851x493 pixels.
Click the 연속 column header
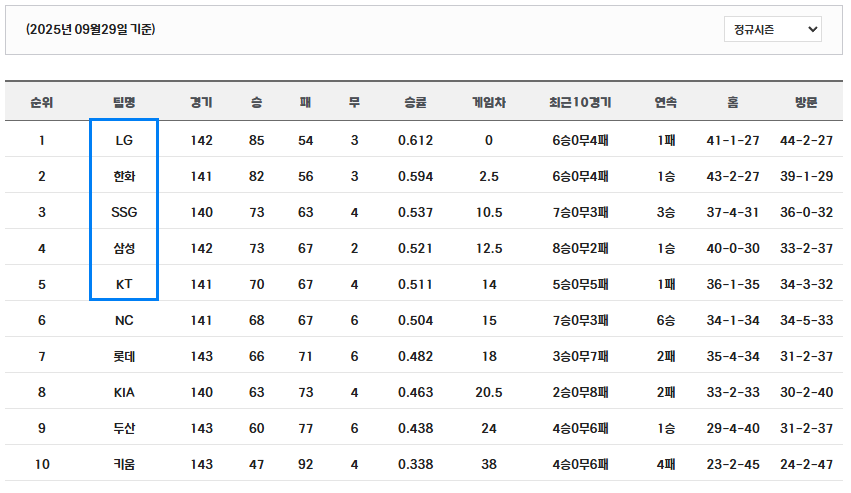point(666,102)
